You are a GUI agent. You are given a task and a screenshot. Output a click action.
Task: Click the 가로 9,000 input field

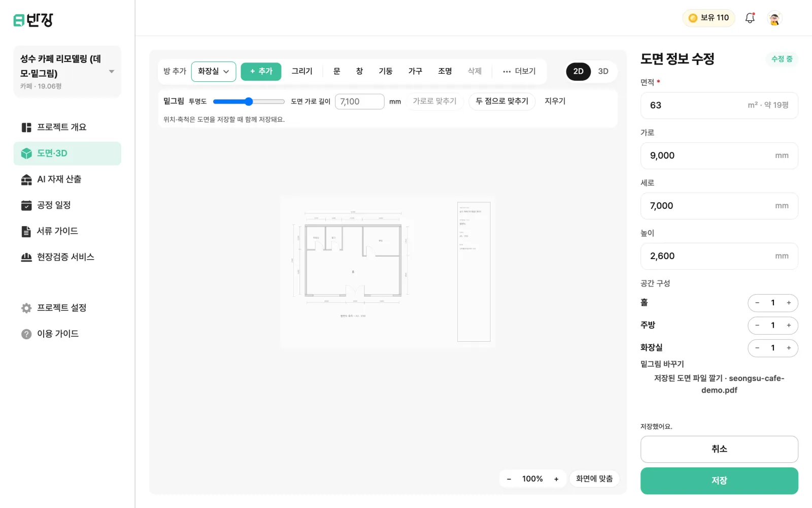[719, 155]
